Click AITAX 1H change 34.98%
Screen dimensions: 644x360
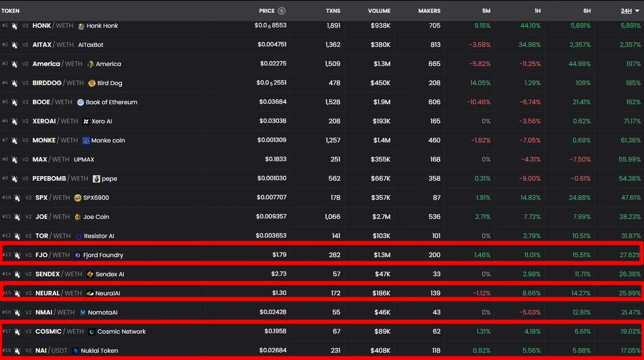[x=529, y=45]
